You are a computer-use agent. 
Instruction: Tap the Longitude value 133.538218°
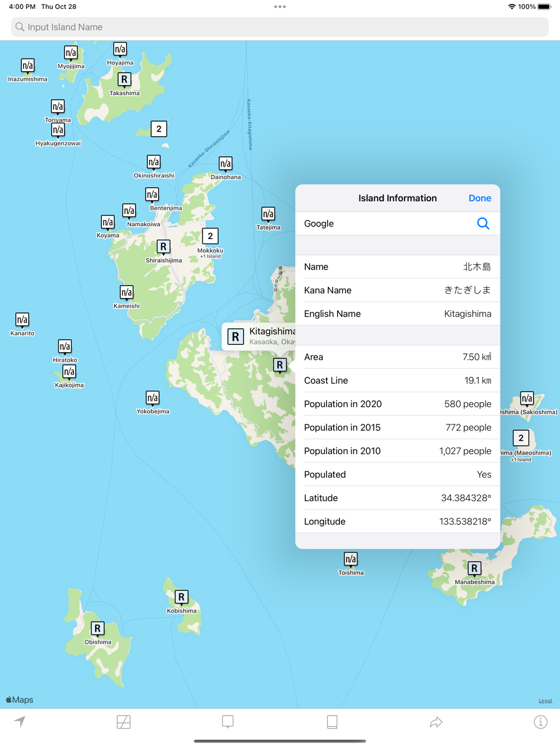(x=465, y=521)
